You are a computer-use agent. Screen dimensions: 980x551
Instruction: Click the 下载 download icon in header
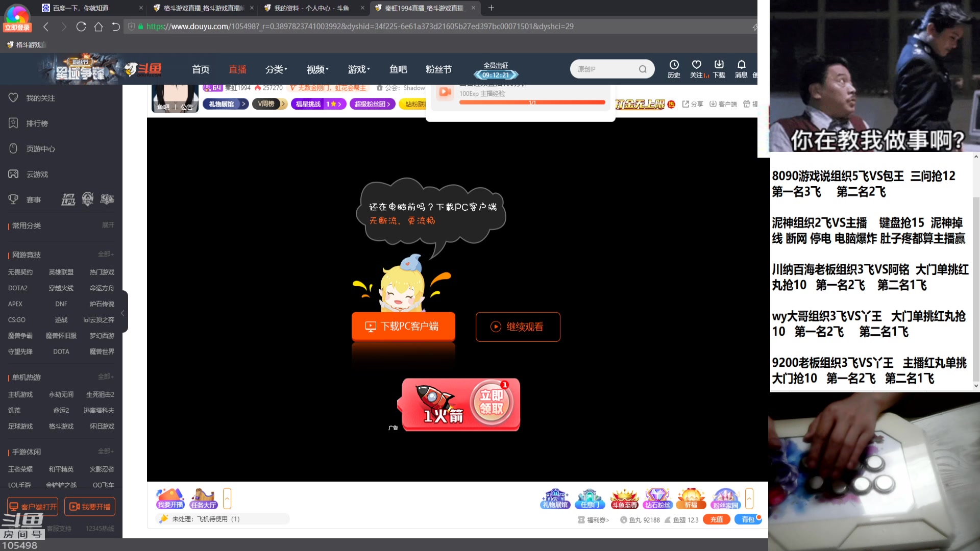(719, 69)
